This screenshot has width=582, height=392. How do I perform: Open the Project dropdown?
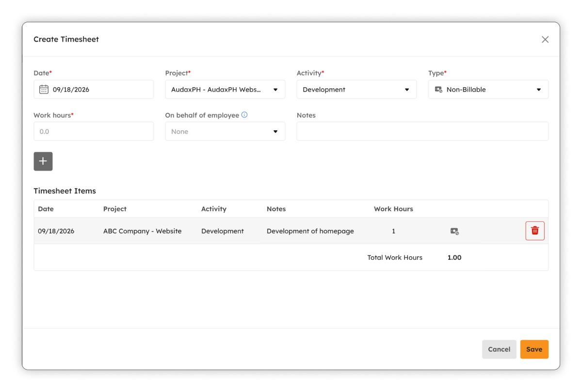click(x=225, y=90)
